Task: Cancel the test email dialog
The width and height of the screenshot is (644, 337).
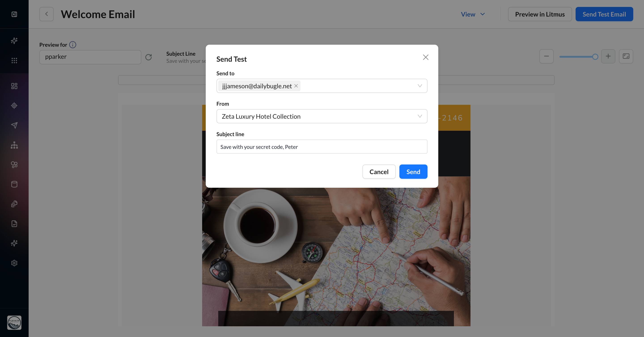Action: (x=379, y=172)
